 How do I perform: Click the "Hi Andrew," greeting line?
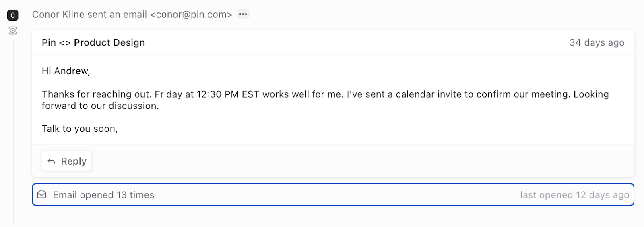(66, 71)
